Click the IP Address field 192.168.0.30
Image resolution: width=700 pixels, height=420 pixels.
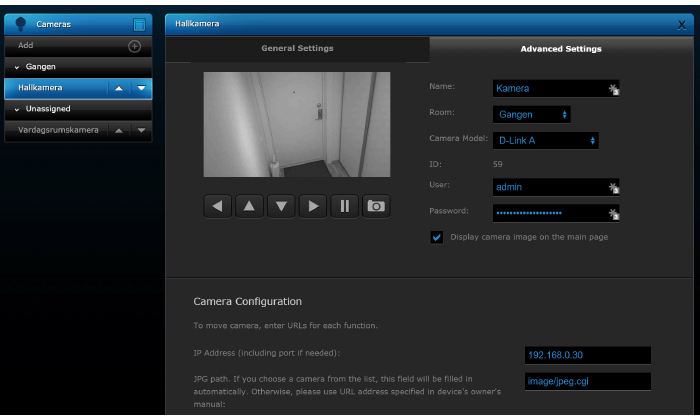click(587, 355)
